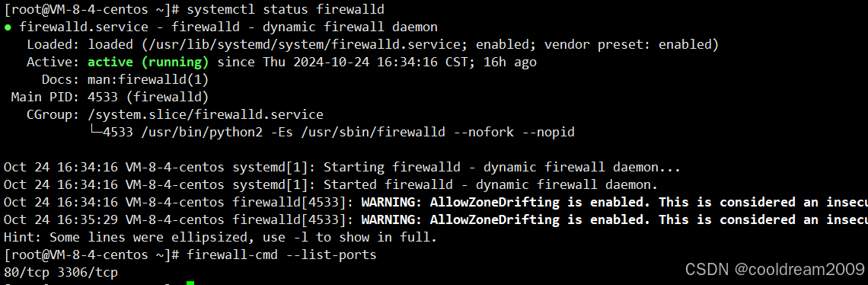The width and height of the screenshot is (868, 285).
Task: Click the 'Starting firewalld' log line
Action: tap(342, 168)
